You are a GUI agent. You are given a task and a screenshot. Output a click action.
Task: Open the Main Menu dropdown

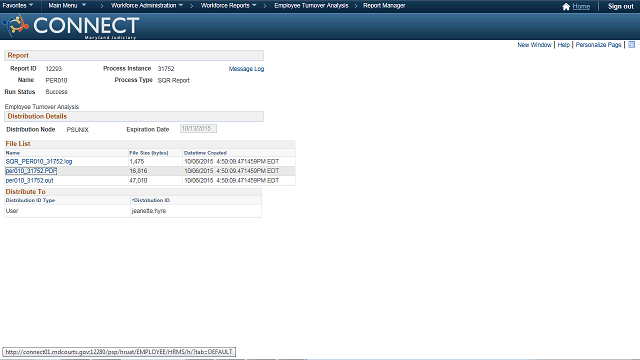67,6
